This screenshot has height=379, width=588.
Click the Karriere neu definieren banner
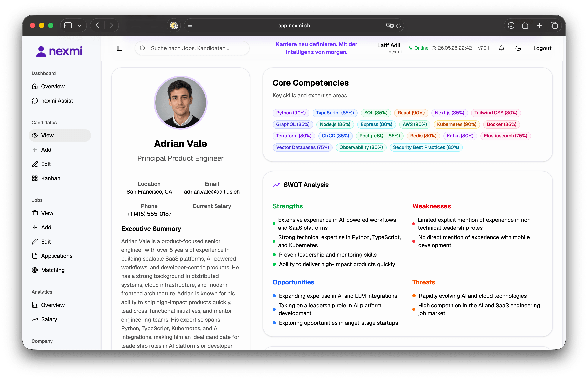coord(316,48)
